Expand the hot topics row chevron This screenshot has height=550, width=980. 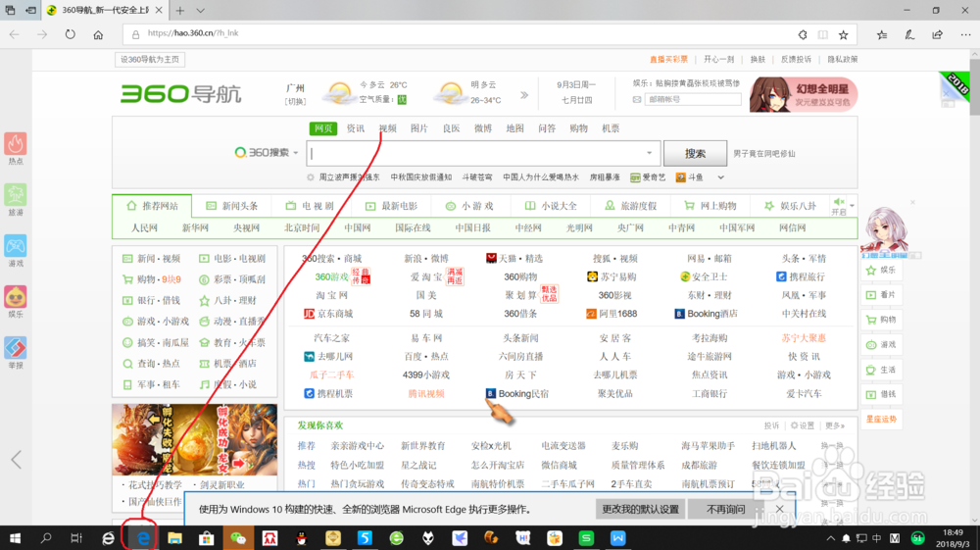(720, 177)
